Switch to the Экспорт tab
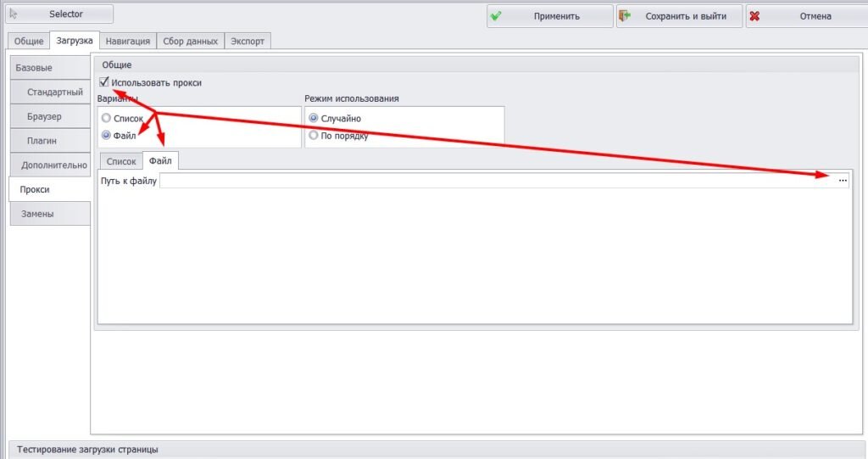 coord(248,41)
